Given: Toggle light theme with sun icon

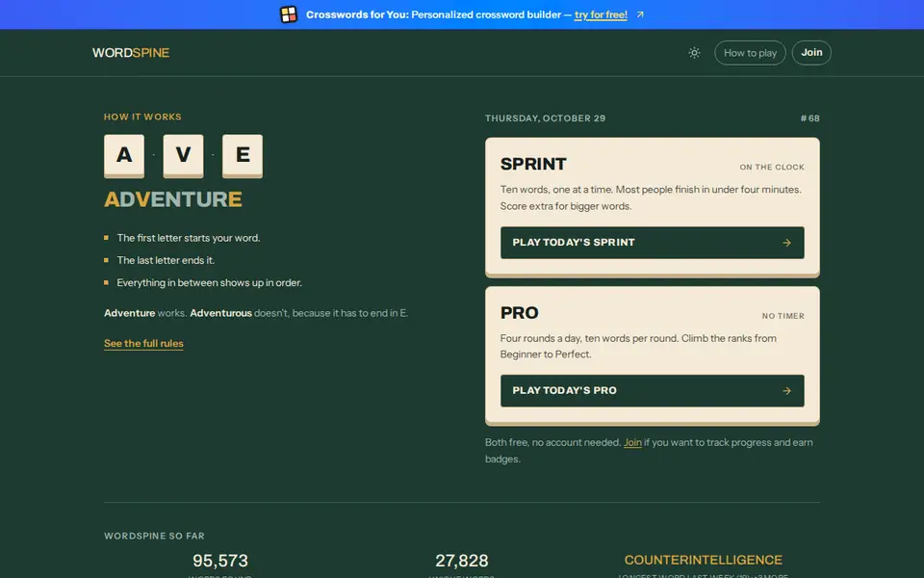Looking at the screenshot, I should pyautogui.click(x=694, y=52).
